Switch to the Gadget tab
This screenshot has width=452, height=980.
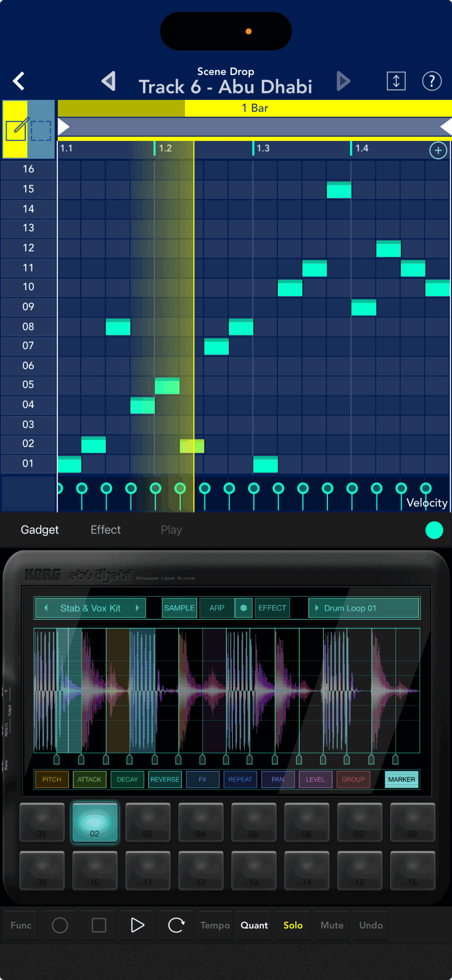pos(39,530)
